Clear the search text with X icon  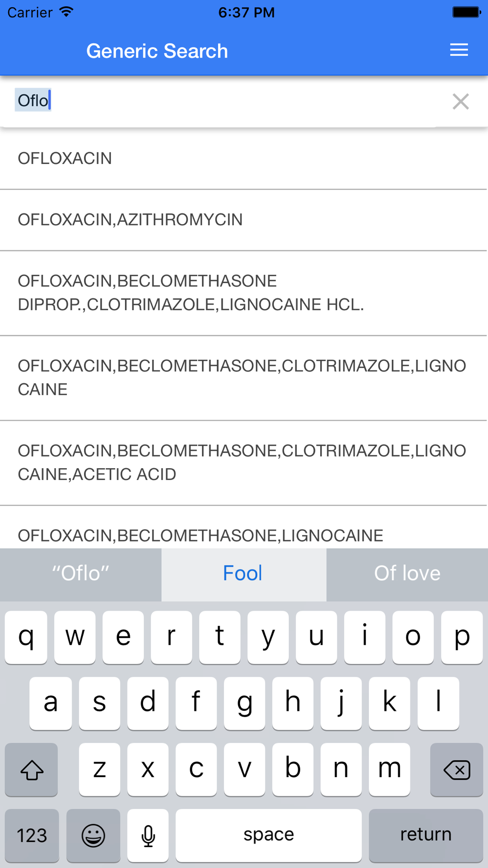pos(460,102)
